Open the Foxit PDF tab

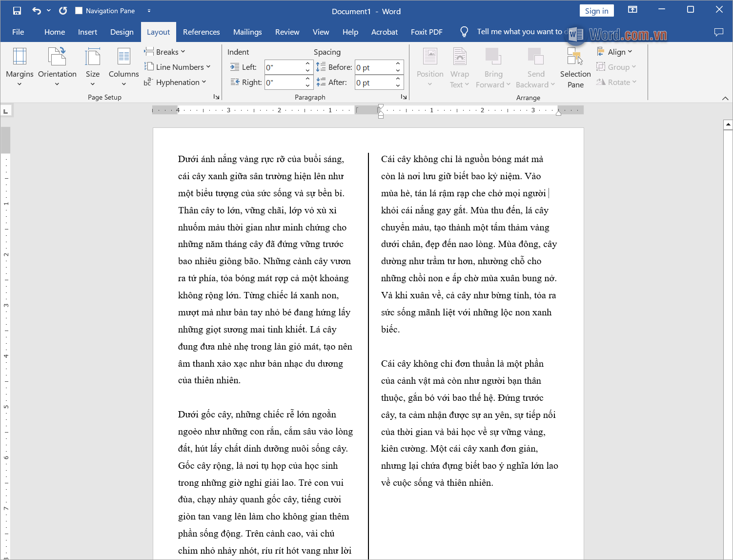[x=427, y=32]
